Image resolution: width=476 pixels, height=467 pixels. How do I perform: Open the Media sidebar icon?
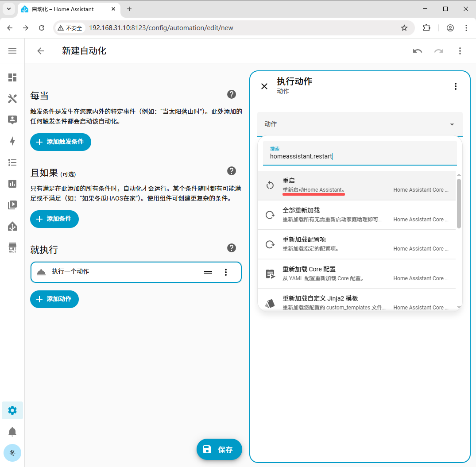point(12,205)
